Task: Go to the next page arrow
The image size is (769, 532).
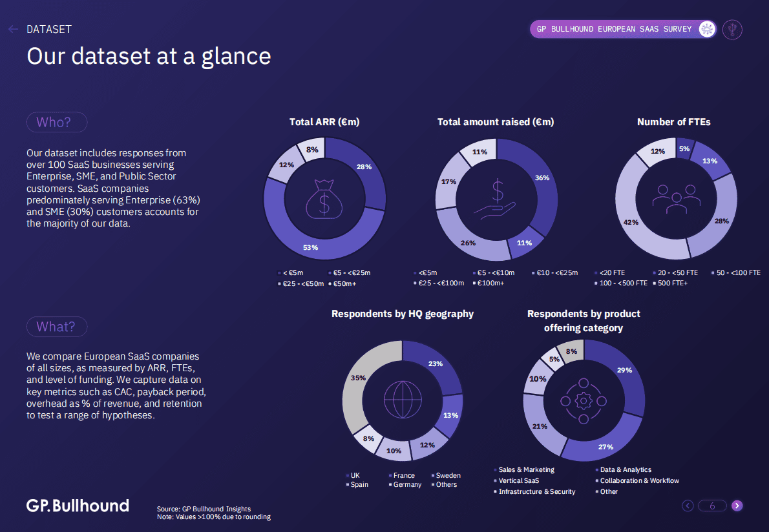Action: click(737, 506)
